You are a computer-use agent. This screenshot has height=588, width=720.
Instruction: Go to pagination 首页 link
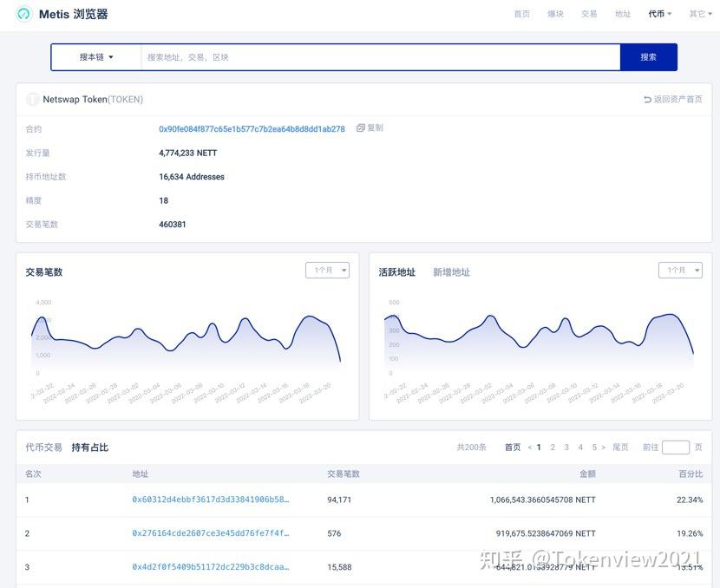point(513,448)
